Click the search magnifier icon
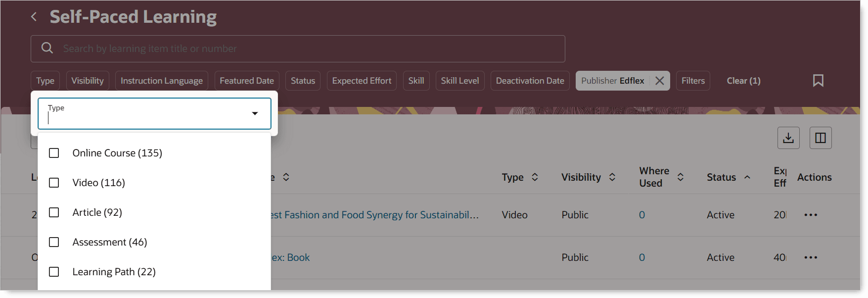868x298 pixels. 47,48
